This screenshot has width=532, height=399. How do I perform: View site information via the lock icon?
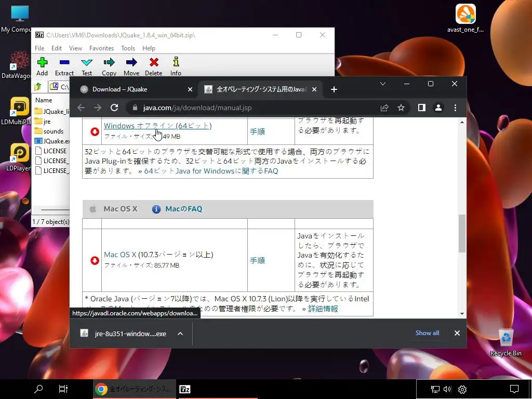coord(135,108)
